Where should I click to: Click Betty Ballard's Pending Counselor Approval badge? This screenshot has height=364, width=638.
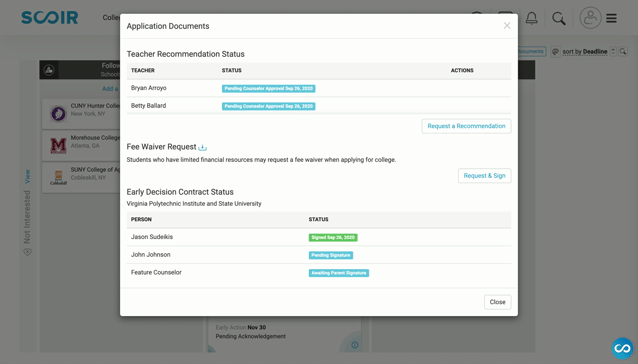[269, 106]
